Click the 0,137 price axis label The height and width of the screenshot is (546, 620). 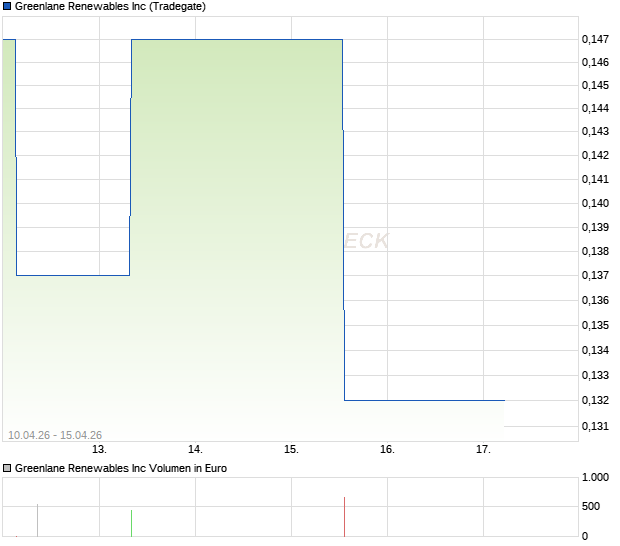coord(595,275)
